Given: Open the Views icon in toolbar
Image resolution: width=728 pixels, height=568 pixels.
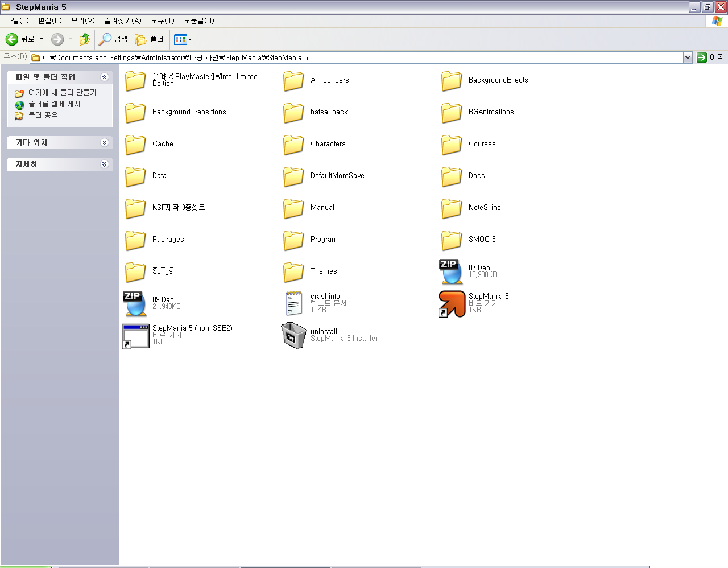Looking at the screenshot, I should pos(180,39).
